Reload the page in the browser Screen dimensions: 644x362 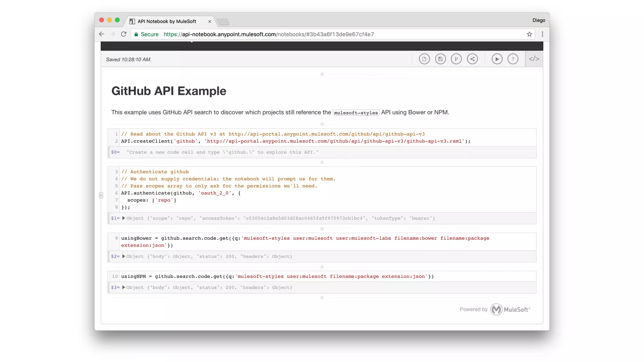[124, 34]
